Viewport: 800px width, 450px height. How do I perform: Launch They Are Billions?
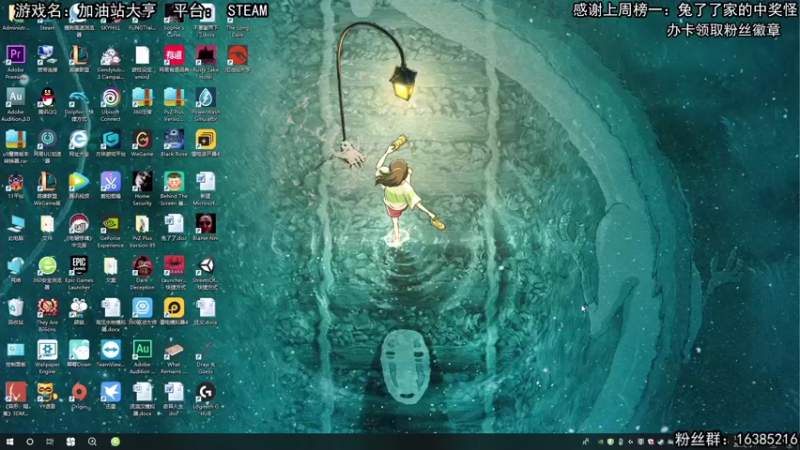47,308
